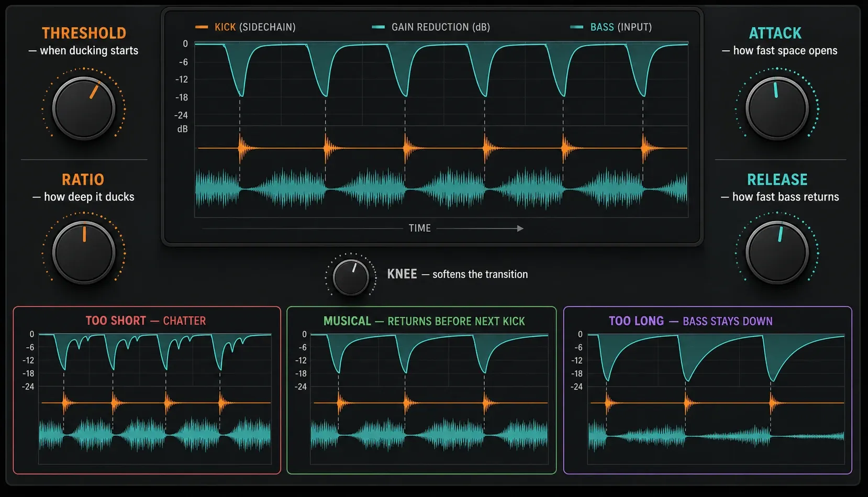Image resolution: width=868 pixels, height=497 pixels.
Task: Select the RELEASE label
Action: [x=777, y=180]
